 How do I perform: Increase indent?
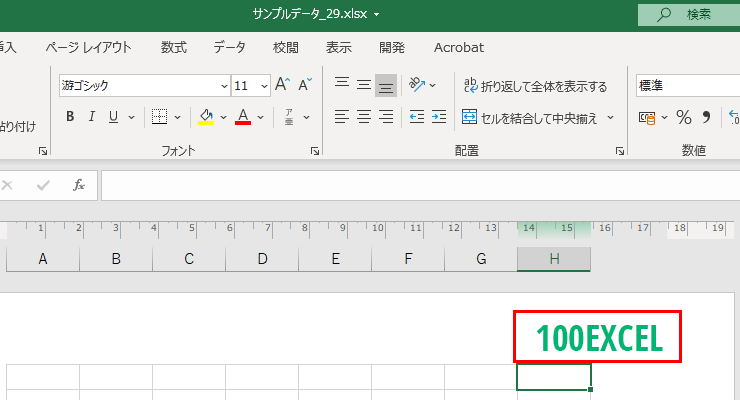point(439,117)
